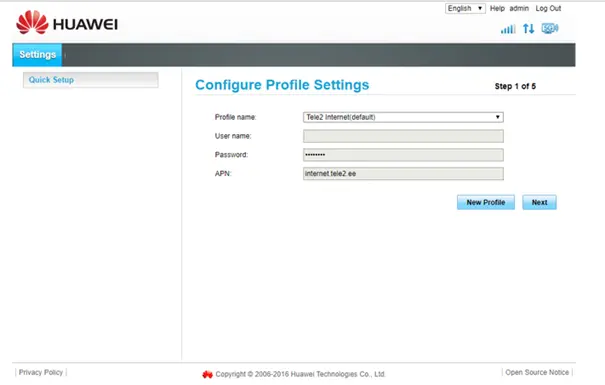Expand the Profile name dropdown
The height and width of the screenshot is (385, 605).
tap(403, 117)
